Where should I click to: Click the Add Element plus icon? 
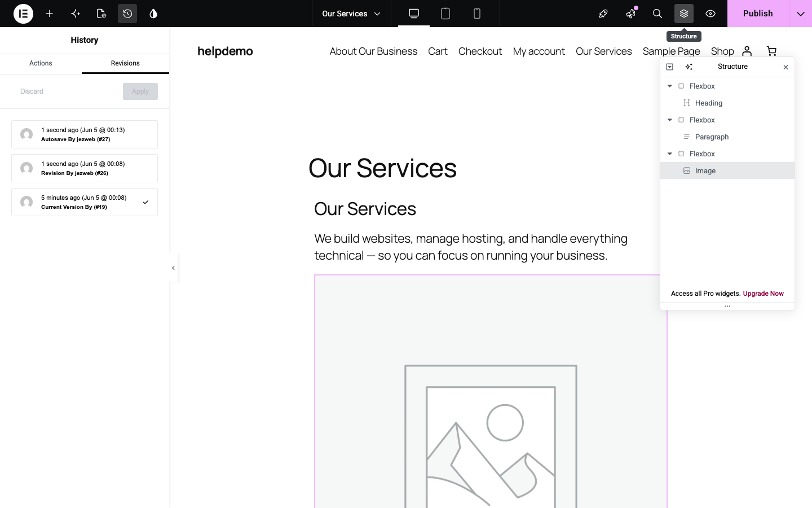pyautogui.click(x=50, y=14)
